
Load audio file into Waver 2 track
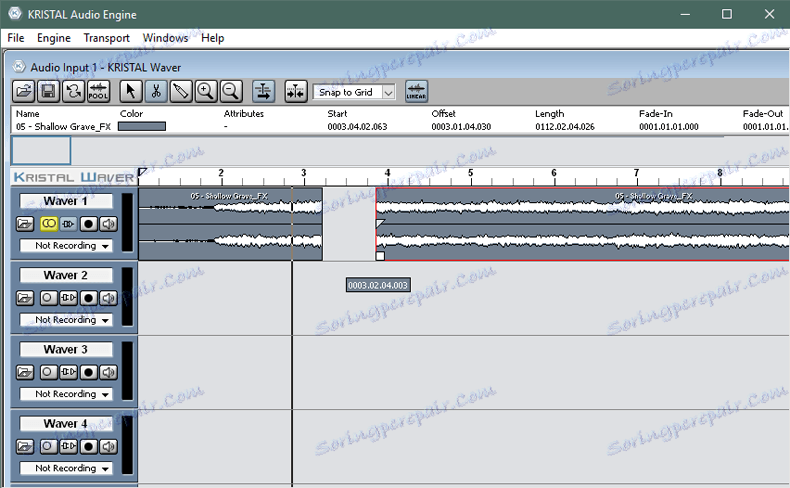click(x=25, y=298)
